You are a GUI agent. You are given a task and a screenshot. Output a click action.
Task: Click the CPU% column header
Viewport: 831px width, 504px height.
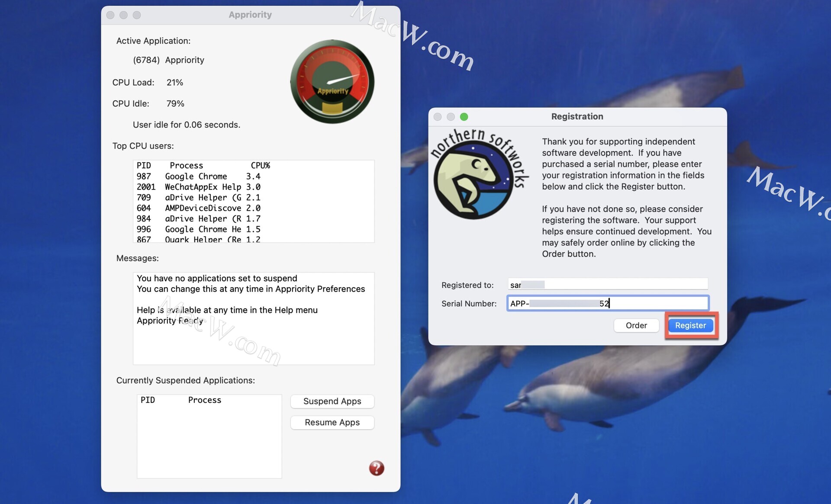[260, 165]
